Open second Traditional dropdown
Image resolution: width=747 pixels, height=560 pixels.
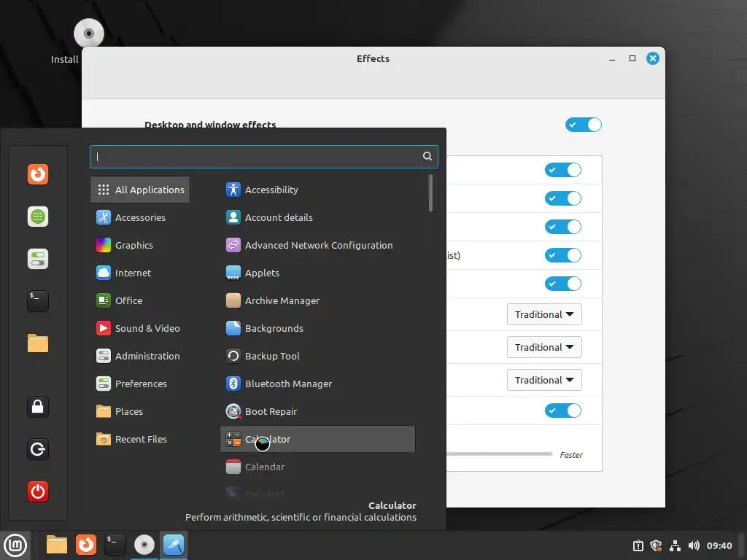tap(544, 347)
